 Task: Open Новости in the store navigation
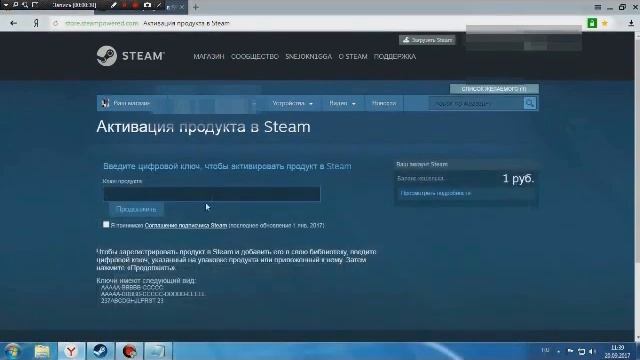tap(384, 103)
